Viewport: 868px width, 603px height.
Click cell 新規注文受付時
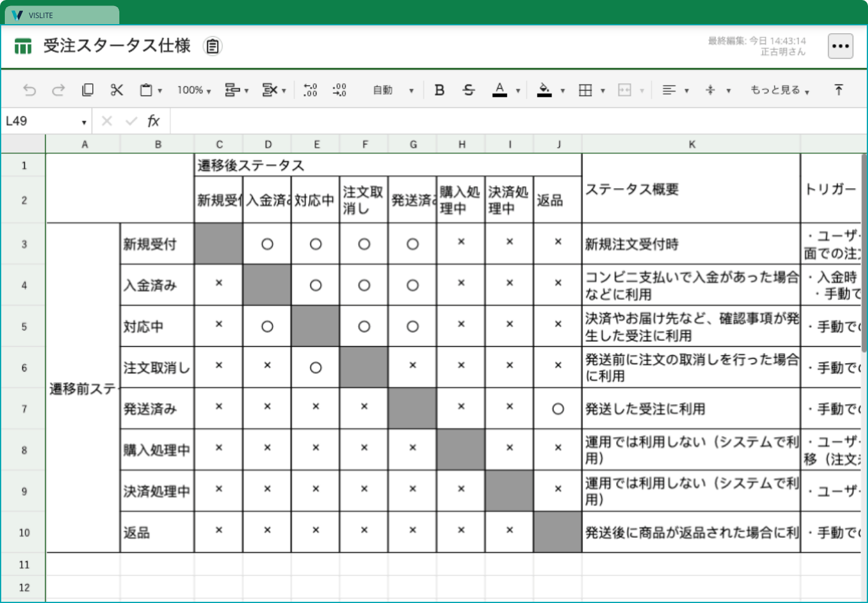(x=691, y=244)
